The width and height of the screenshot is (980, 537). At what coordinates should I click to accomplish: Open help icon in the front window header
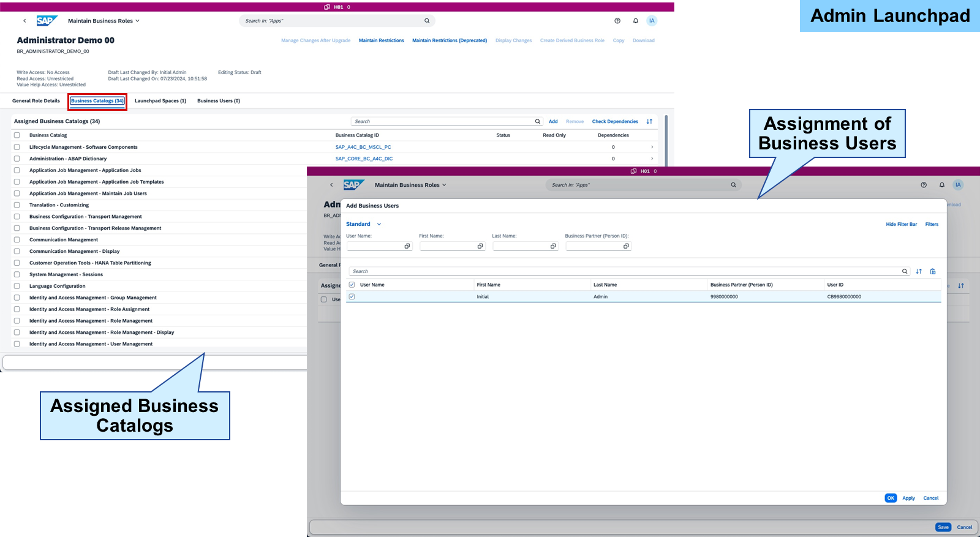pyautogui.click(x=924, y=185)
